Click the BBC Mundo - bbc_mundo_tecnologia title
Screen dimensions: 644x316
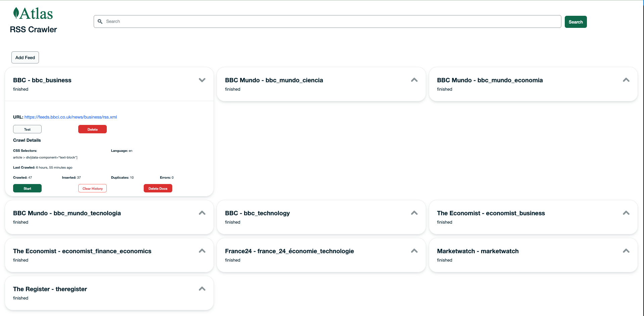pos(67,213)
